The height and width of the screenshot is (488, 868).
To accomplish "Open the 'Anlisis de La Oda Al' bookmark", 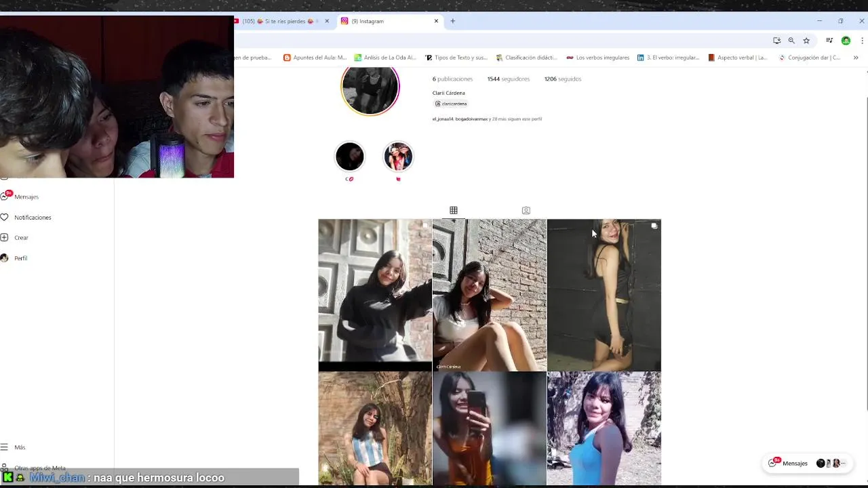I will pos(385,58).
